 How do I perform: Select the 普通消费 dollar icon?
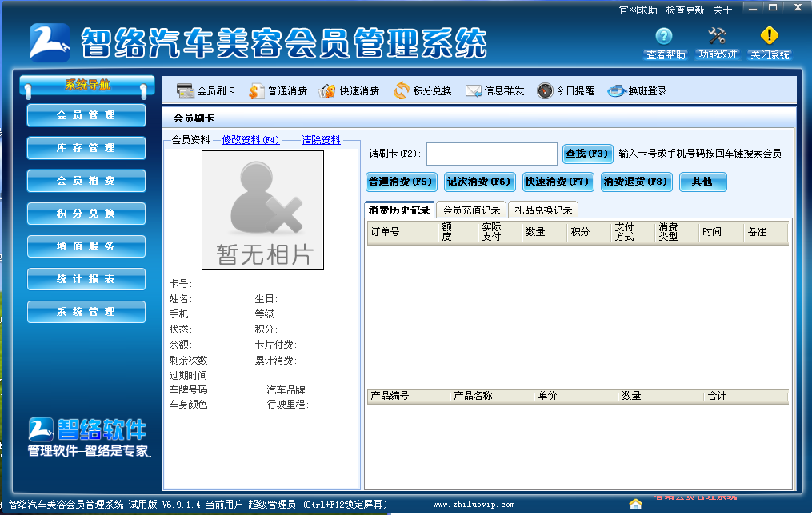tap(256, 91)
